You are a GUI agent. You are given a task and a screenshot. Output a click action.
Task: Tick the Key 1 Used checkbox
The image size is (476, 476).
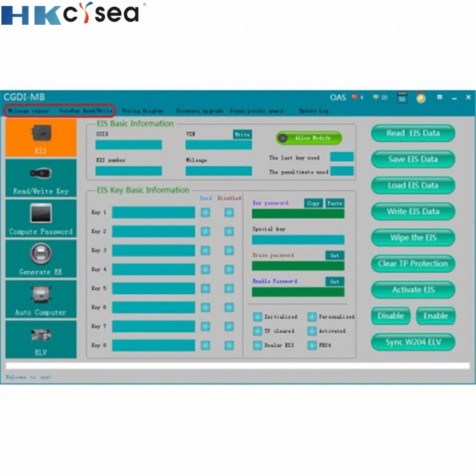206,212
